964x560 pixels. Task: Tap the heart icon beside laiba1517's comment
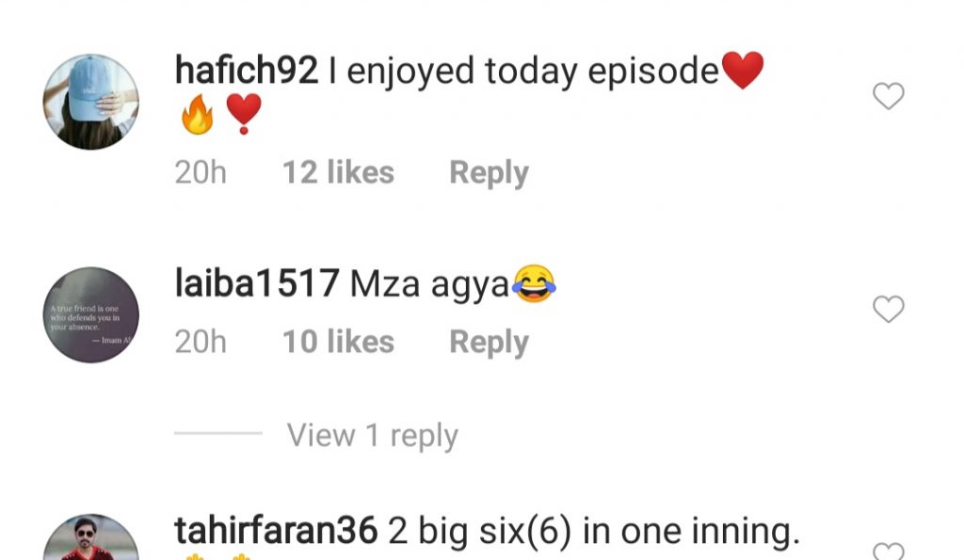889,309
